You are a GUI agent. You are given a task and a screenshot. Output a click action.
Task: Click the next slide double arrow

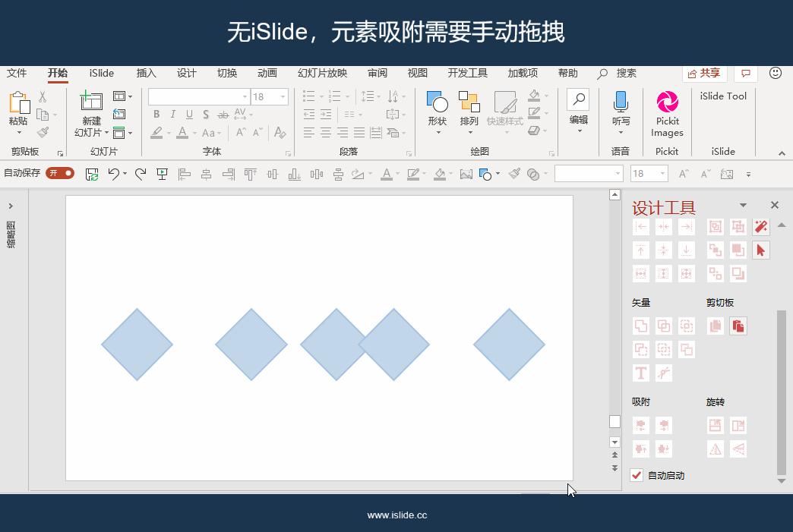click(614, 467)
